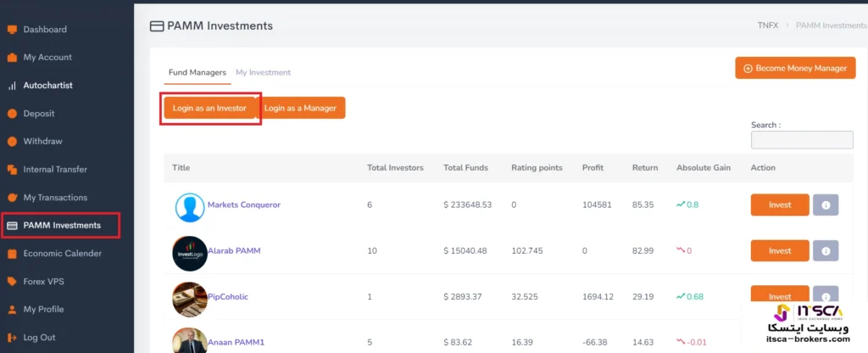Click the My Account briefcase icon
Screen dimensions: 868x353
click(x=12, y=58)
